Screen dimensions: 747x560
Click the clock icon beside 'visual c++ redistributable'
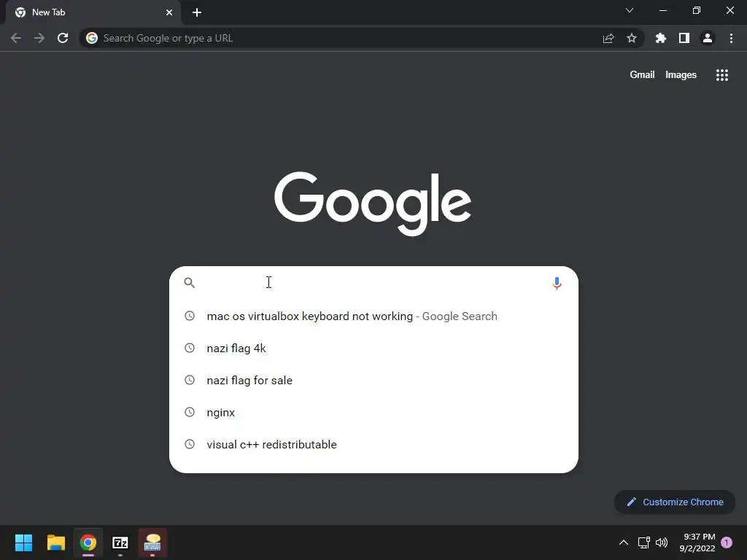pyautogui.click(x=190, y=444)
